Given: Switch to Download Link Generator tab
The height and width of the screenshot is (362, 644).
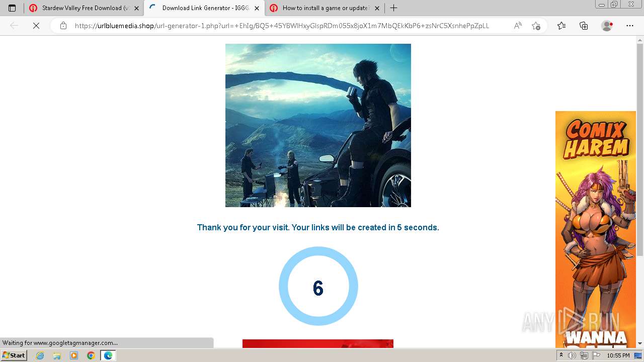Looking at the screenshot, I should (204, 8).
